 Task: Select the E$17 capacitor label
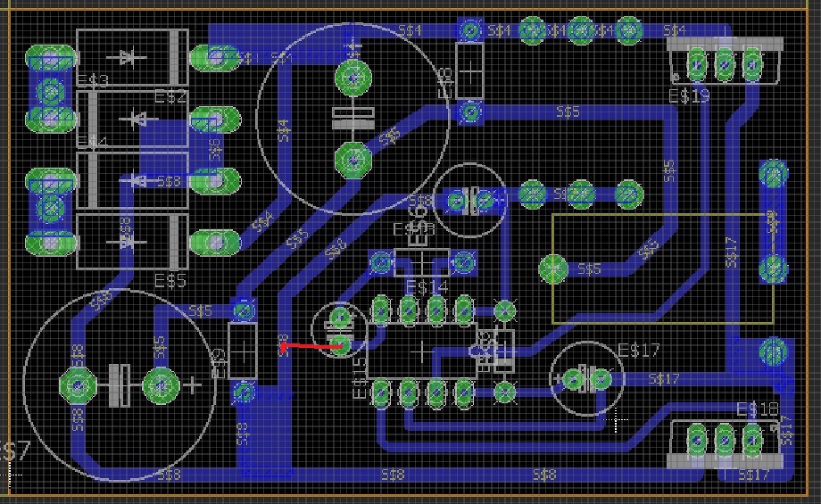pos(639,350)
